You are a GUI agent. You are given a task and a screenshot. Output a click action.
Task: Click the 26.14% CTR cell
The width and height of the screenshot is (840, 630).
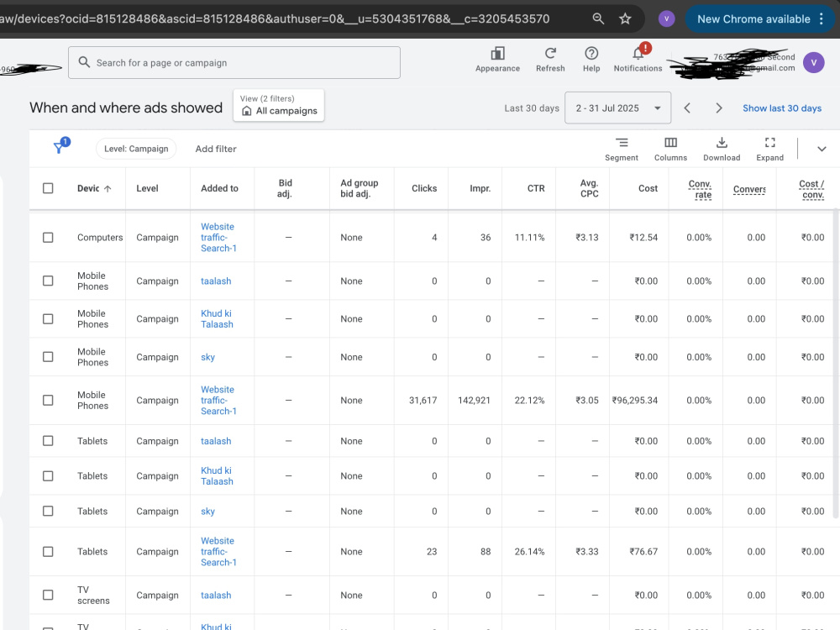click(x=529, y=552)
